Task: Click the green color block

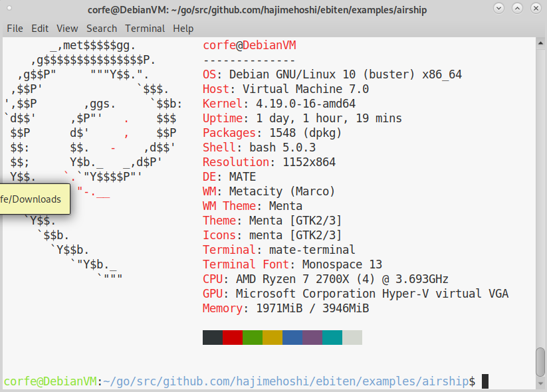Action: tap(252, 338)
